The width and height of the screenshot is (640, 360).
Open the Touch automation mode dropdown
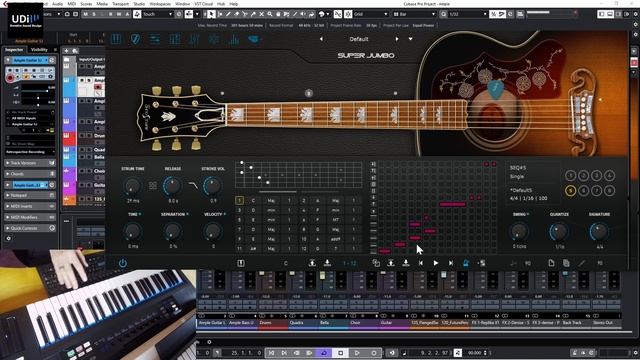[158, 14]
